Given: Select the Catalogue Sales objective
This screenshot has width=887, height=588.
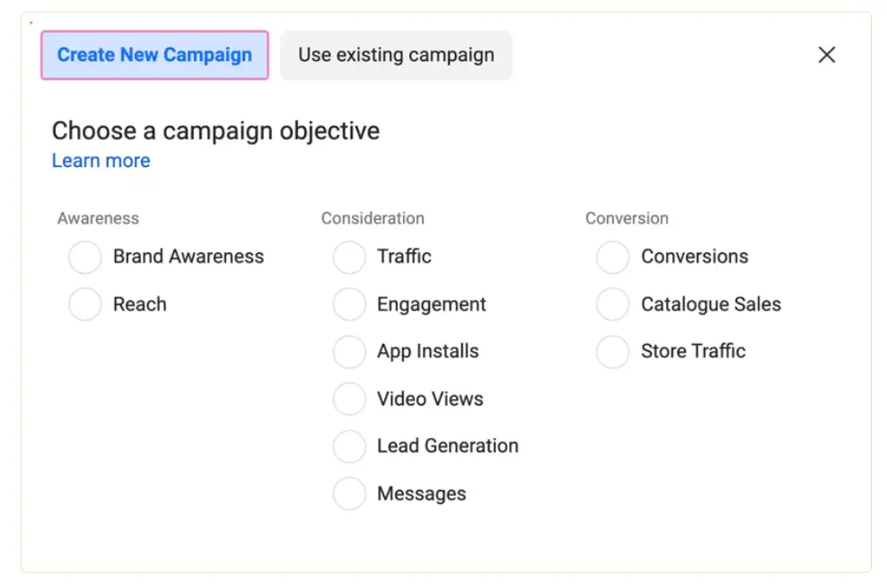Looking at the screenshot, I should point(612,304).
